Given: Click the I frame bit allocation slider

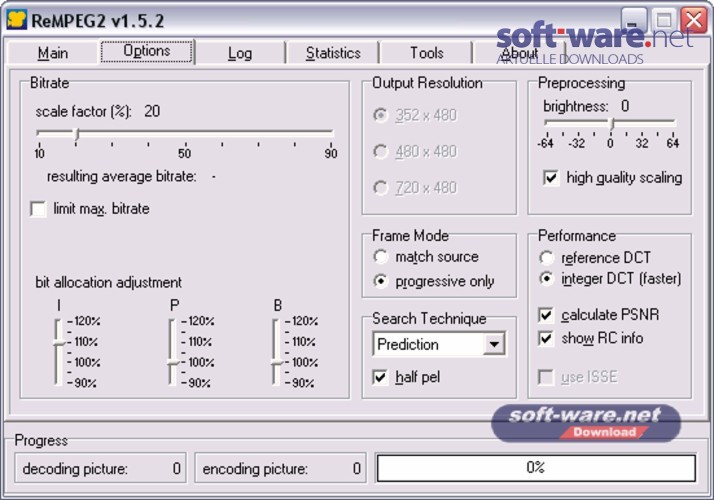Looking at the screenshot, I should [58, 342].
